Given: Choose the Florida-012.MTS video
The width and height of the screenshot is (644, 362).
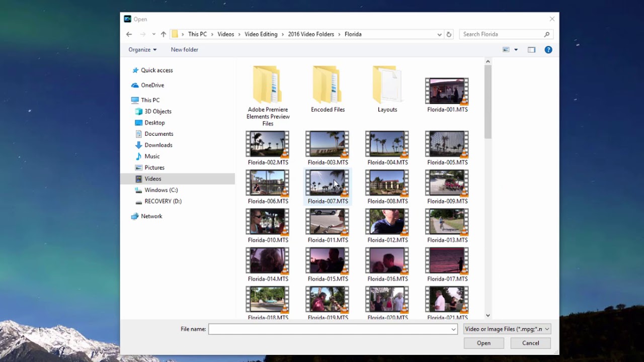Looking at the screenshot, I should [387, 225].
